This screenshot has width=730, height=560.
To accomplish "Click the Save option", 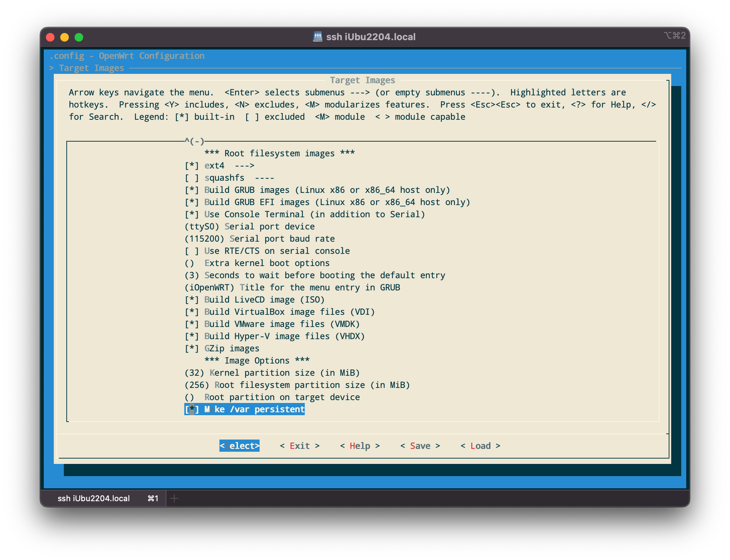I will (419, 445).
